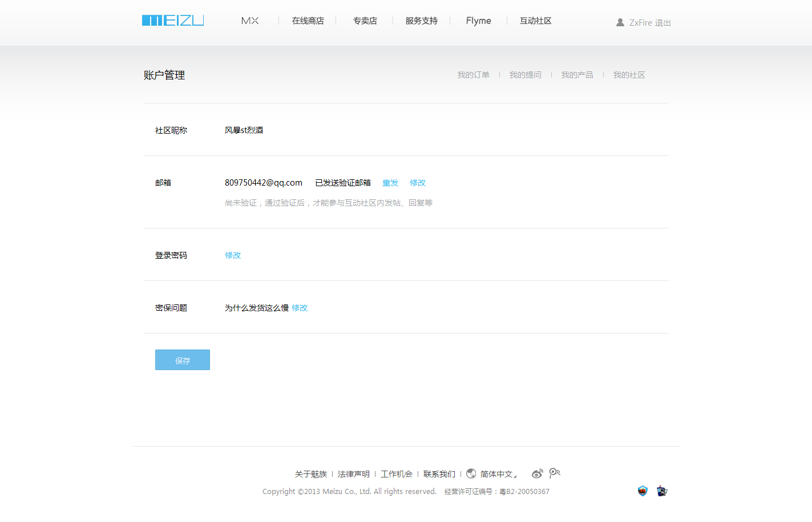Open the 简体中文 language selector

[496, 473]
